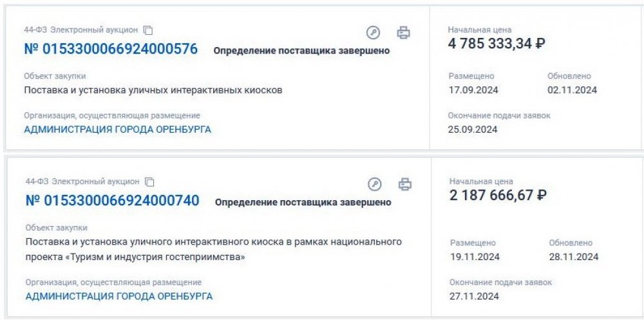Click the 'Определение поставщика завершено' status of auction 576
This screenshot has height=320, width=644.
(x=301, y=51)
